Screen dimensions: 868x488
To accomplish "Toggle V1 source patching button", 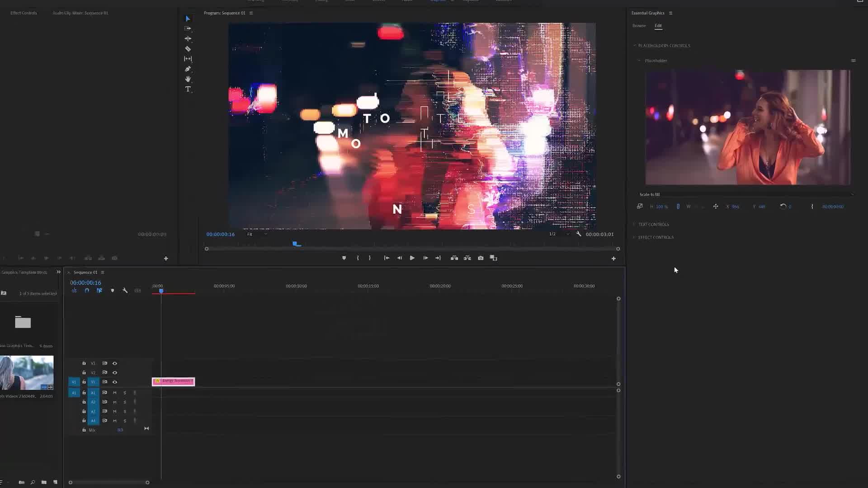I will point(74,382).
